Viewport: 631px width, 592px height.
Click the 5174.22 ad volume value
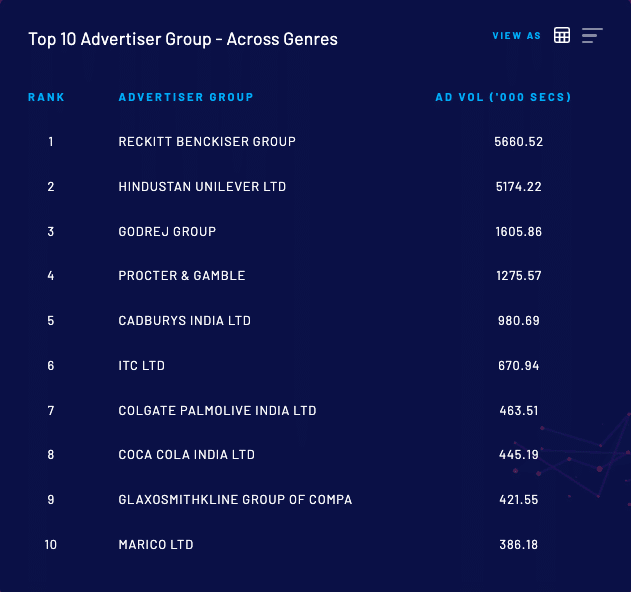(x=518, y=187)
